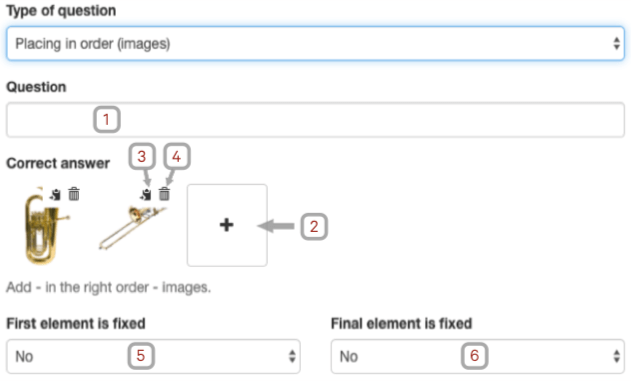
Task: Delete the tuba image with its trash icon
Action: [x=74, y=194]
